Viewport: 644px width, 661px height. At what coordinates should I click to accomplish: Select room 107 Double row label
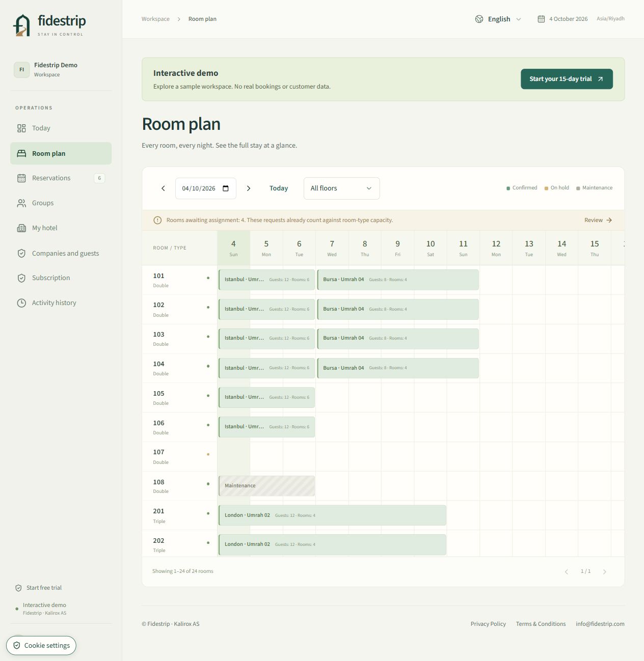pyautogui.click(x=179, y=457)
